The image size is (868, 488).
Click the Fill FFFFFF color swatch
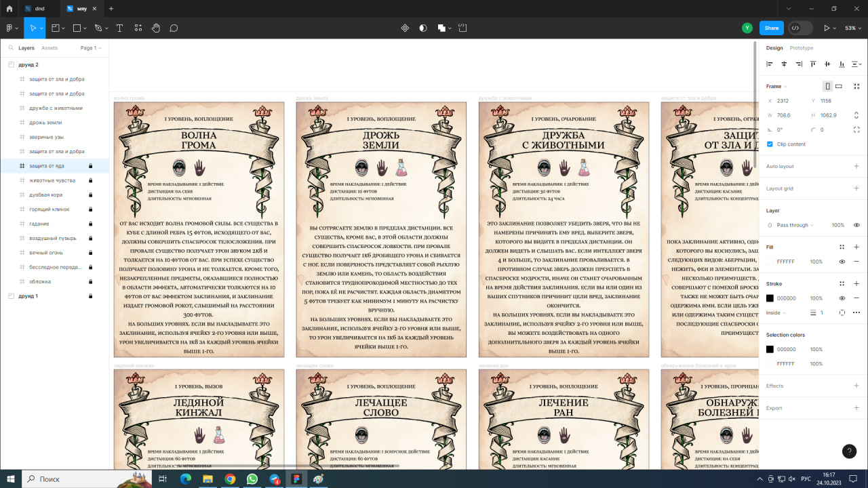[x=770, y=262]
